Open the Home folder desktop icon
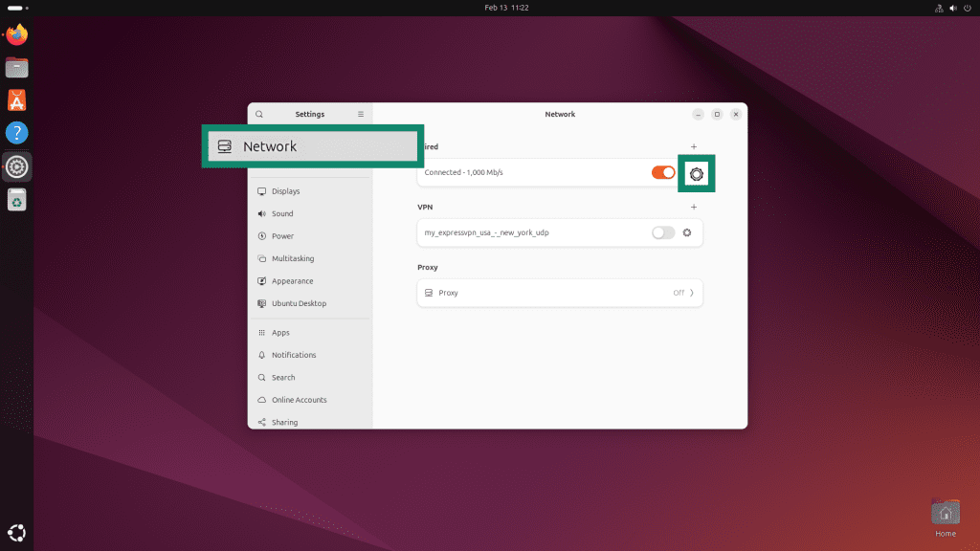The height and width of the screenshot is (551, 980). tap(945, 518)
